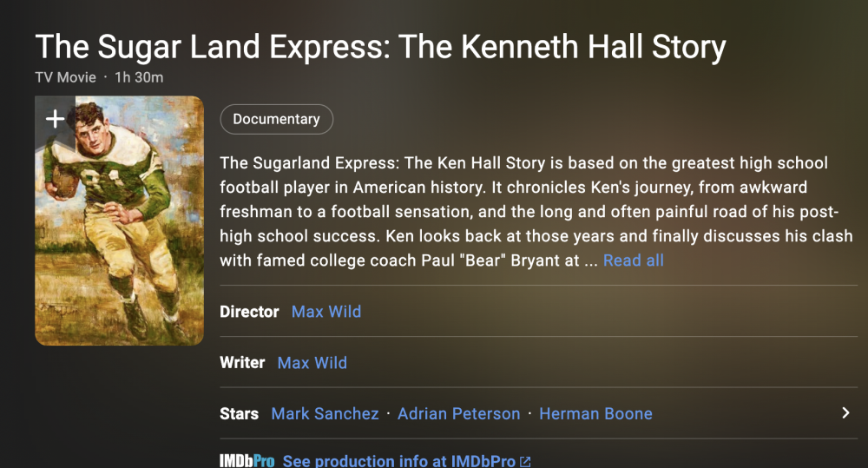
Task: Add the movie to watchlist with plus icon
Action: pyautogui.click(x=55, y=119)
